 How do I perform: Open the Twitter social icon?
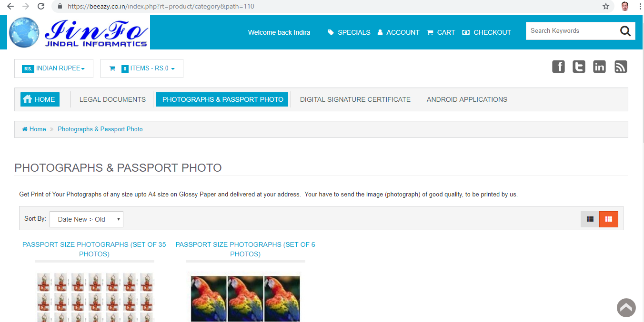coord(579,67)
